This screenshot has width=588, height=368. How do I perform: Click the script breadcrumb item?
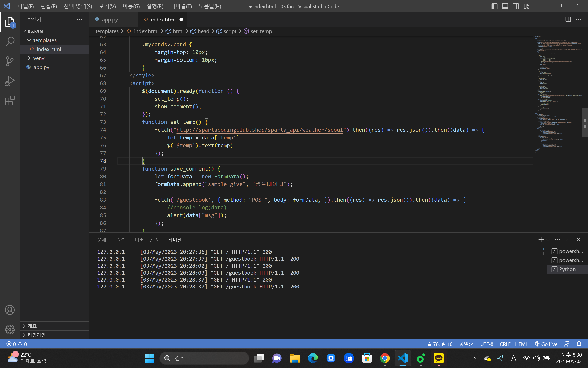tap(226, 31)
